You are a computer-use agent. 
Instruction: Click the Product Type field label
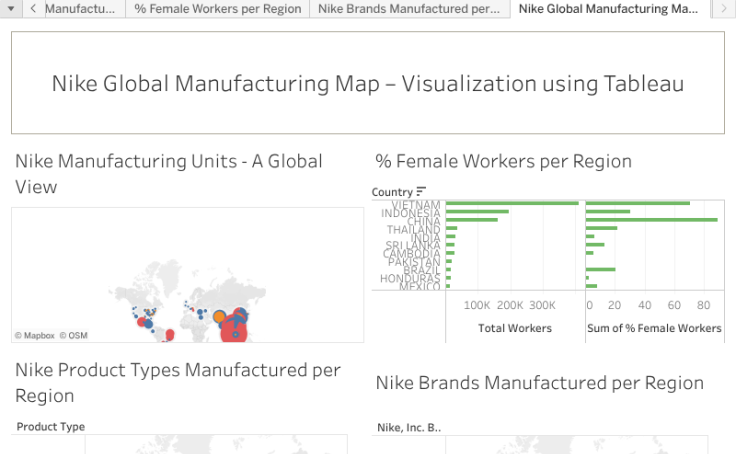(x=51, y=426)
